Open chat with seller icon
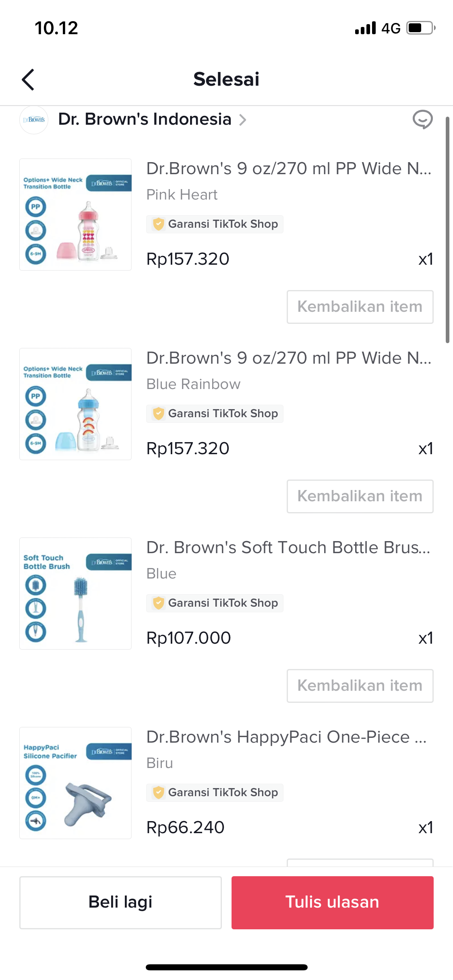This screenshot has height=980, width=453. click(422, 119)
